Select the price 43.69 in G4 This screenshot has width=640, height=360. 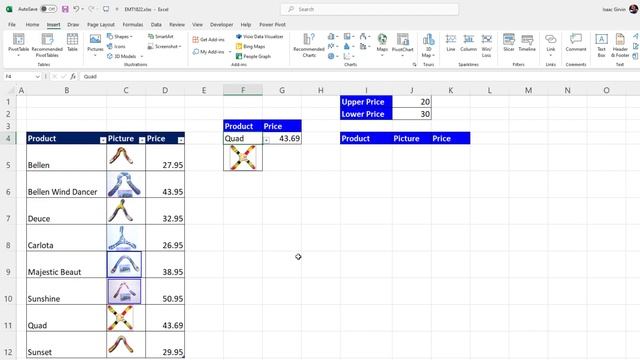click(x=282, y=138)
